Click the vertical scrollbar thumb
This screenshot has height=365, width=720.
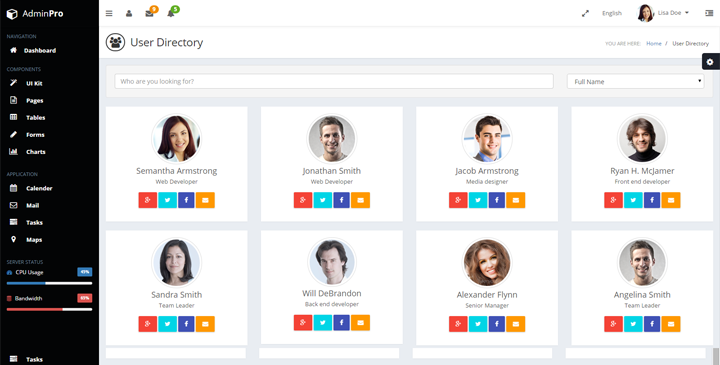coord(716,356)
